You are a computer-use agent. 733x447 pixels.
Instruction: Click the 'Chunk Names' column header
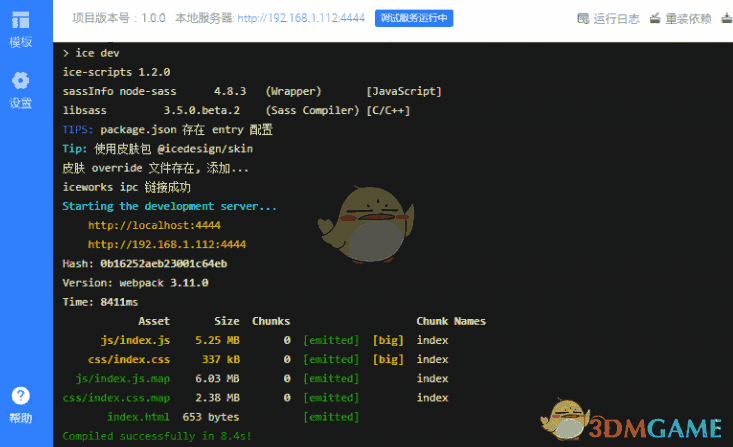451,321
